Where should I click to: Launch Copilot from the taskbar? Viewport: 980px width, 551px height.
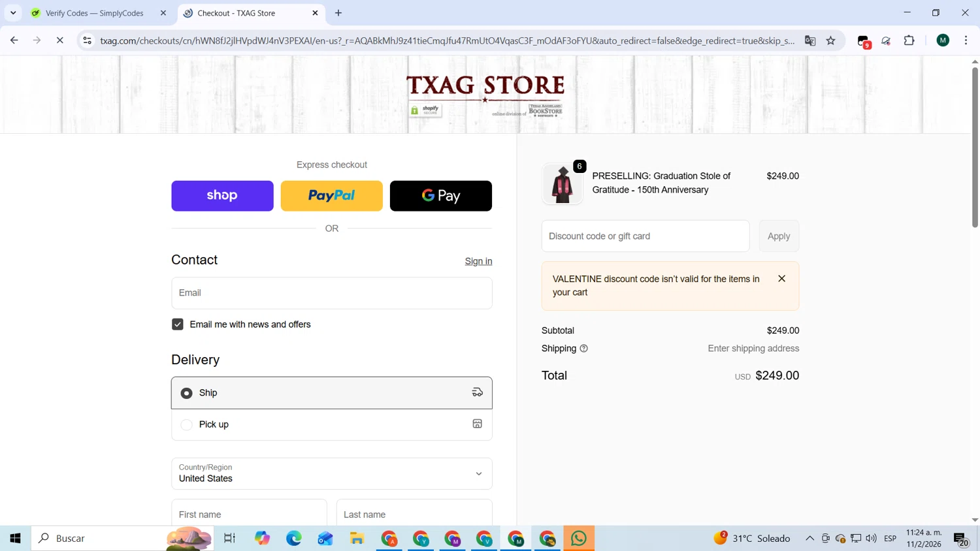coord(262,538)
